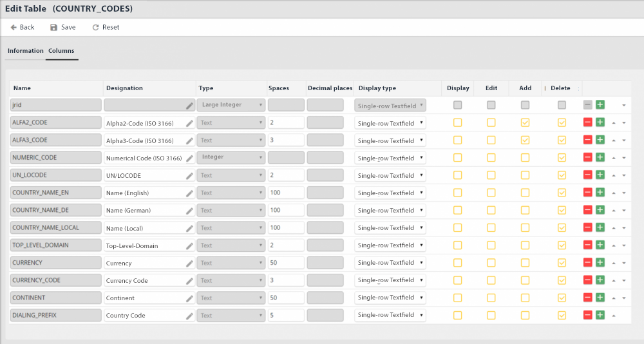Move COUNTRY_NAME_LOCAL row up
Image resolution: width=644 pixels, height=344 pixels.
tap(614, 227)
